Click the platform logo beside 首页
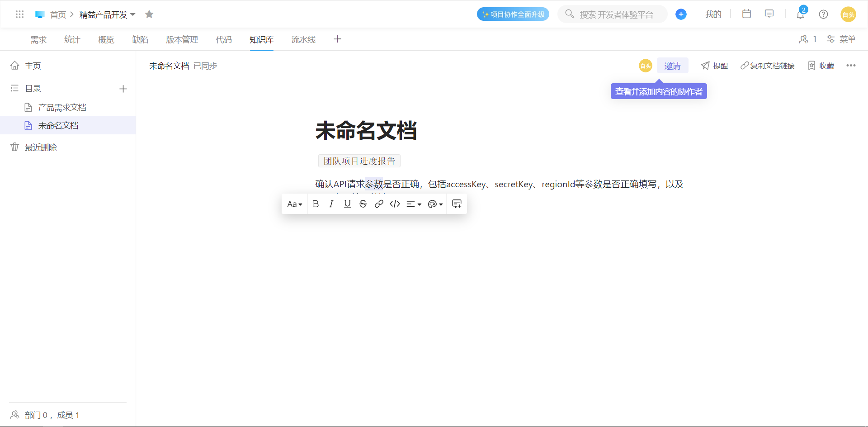Image resolution: width=868 pixels, height=427 pixels. coord(40,14)
